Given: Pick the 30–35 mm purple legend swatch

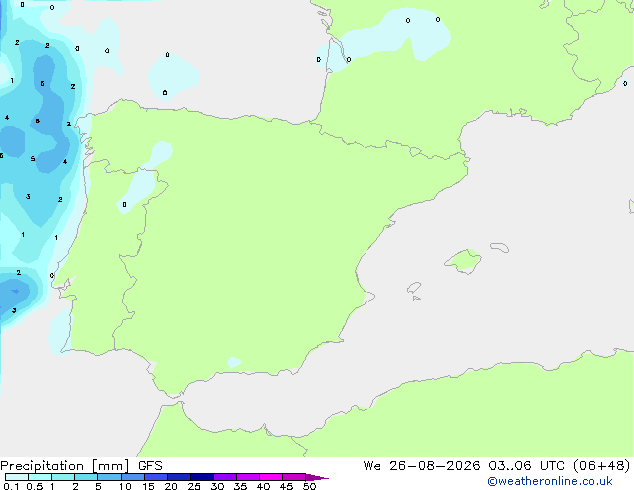Looking at the screenshot, I should point(225,477).
